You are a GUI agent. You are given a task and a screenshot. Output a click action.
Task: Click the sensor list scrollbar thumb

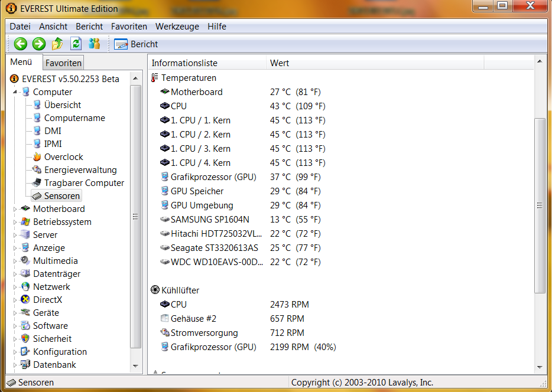540,205
